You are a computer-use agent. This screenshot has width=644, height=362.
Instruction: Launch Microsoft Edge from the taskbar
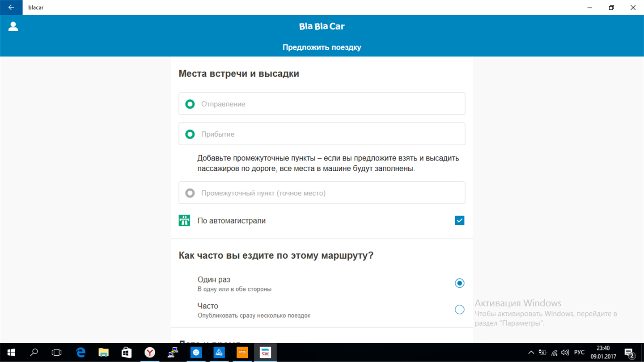[x=80, y=353]
